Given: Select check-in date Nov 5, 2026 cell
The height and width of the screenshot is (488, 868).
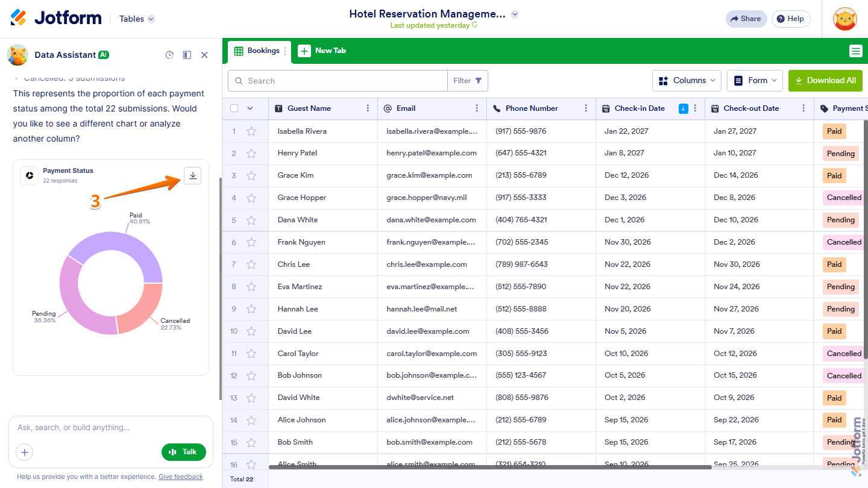Looking at the screenshot, I should click(x=650, y=331).
